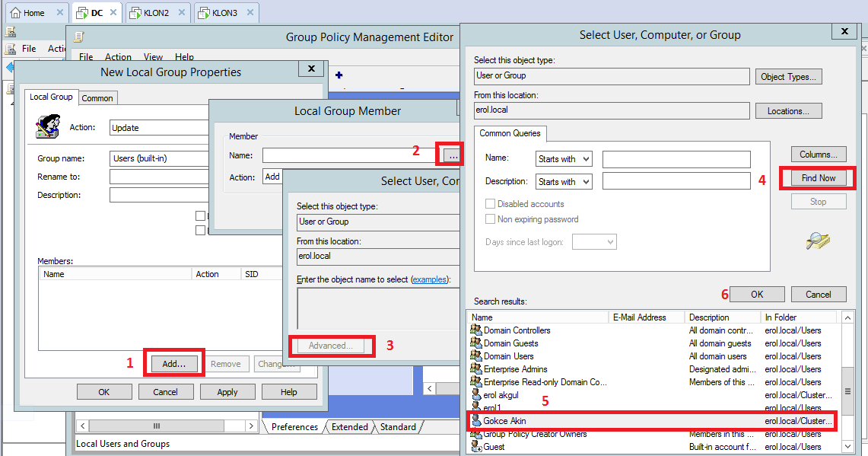The image size is (868, 456).
Task: Enable the Disabled accounts checkbox
Action: pyautogui.click(x=491, y=204)
